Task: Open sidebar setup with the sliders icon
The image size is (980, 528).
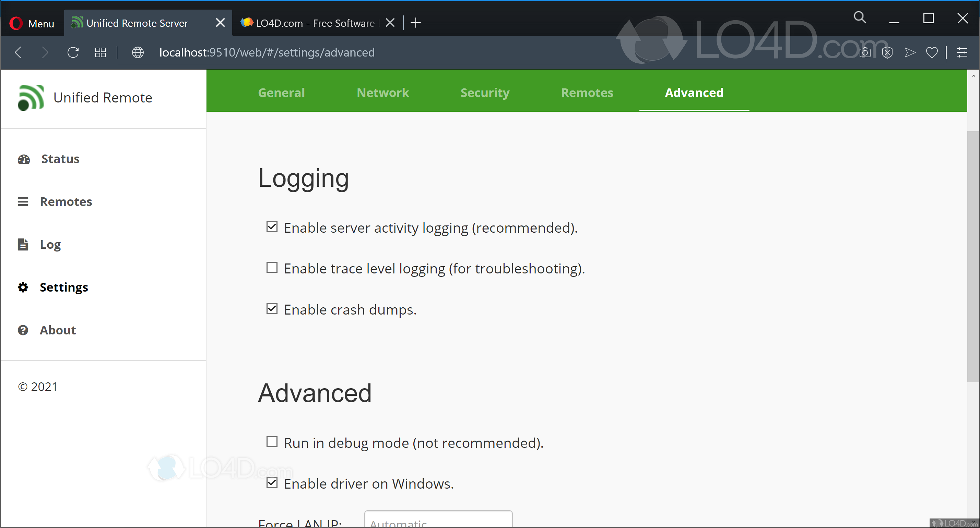Action: pos(963,52)
